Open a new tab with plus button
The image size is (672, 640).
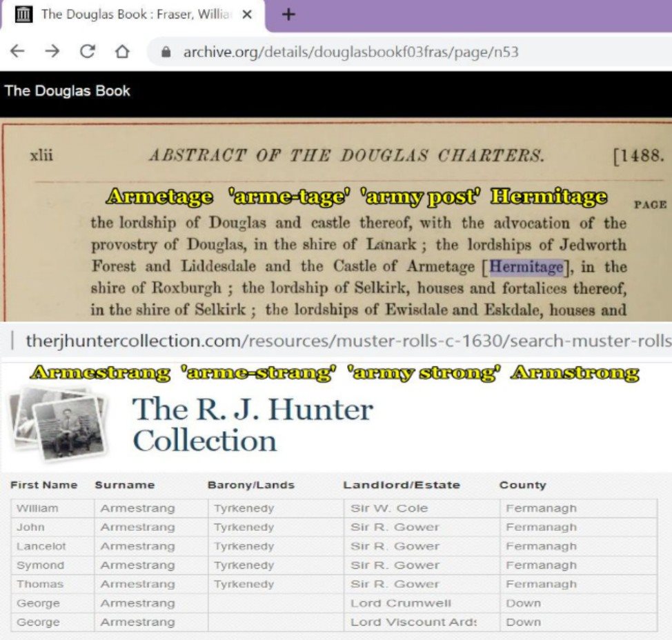(288, 14)
